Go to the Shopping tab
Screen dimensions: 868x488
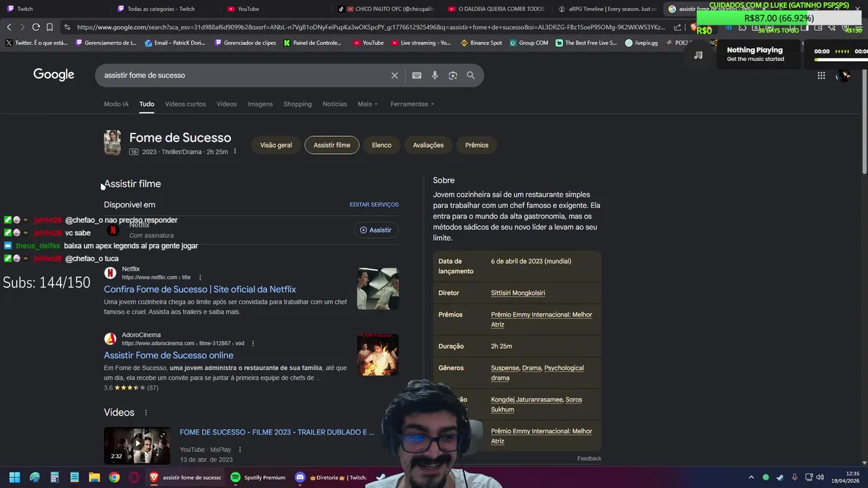(x=298, y=104)
